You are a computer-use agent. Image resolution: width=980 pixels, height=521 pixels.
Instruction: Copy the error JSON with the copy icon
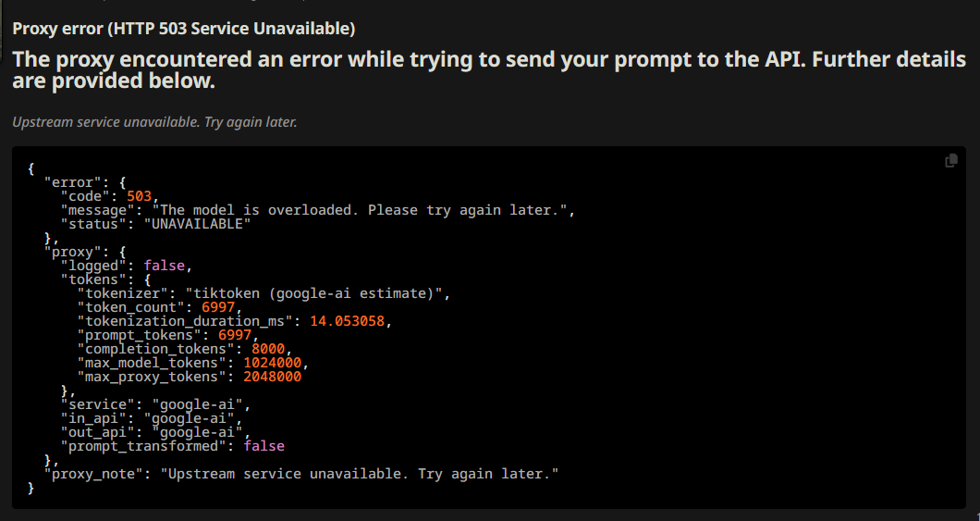point(950,161)
